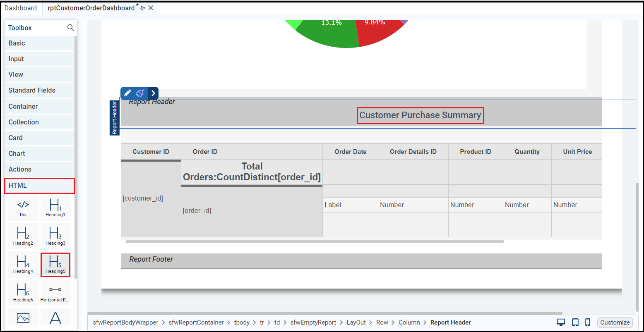Activate the rptCustomerOrderDashboard tab
This screenshot has height=332, width=644.
tap(91, 8)
